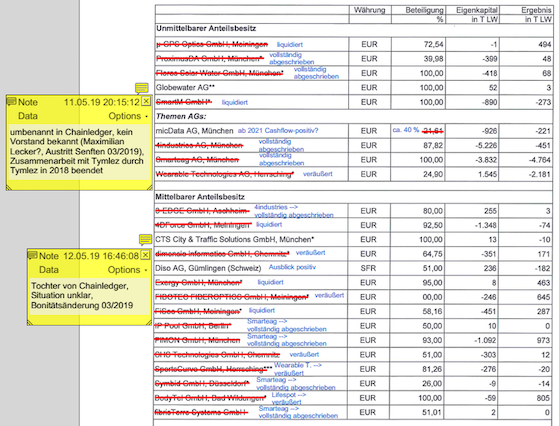Select Data tab in the 11.05.19 note

(28, 116)
